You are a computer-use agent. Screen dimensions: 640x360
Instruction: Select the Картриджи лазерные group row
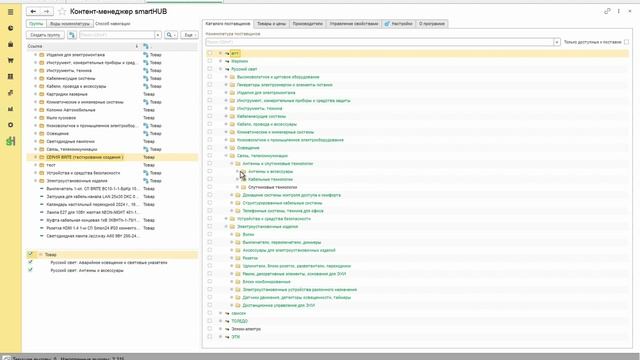[112, 94]
